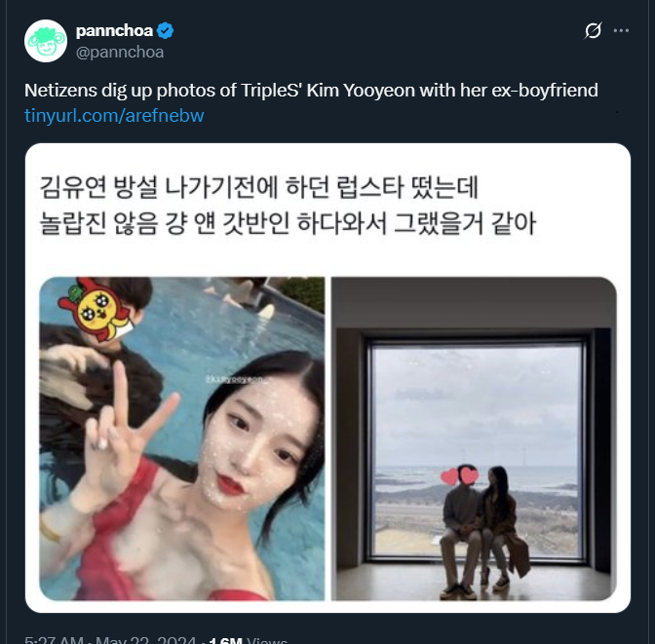
Task: Open the pannchoa display name
Action: click(x=114, y=30)
